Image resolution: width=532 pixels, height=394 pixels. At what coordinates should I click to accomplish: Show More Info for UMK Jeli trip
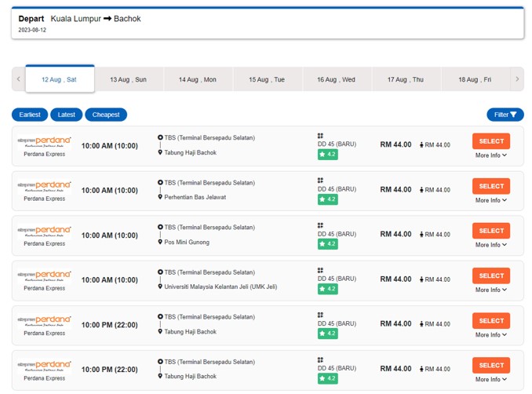pyautogui.click(x=490, y=290)
